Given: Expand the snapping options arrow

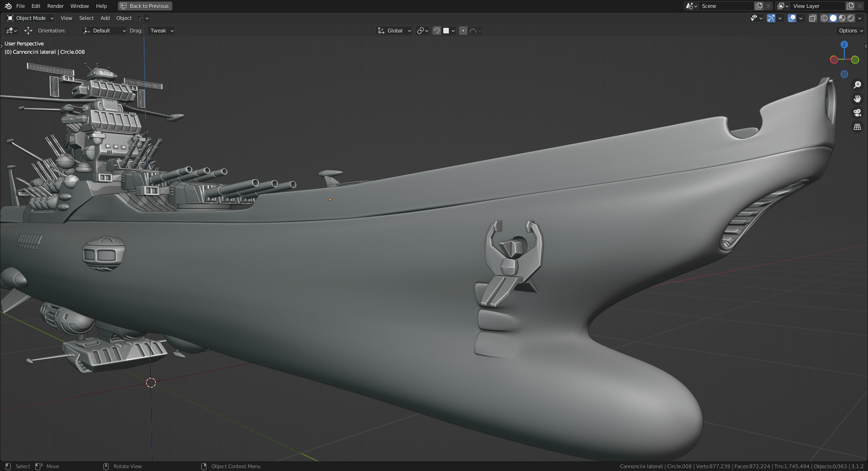Looking at the screenshot, I should tap(453, 31).
